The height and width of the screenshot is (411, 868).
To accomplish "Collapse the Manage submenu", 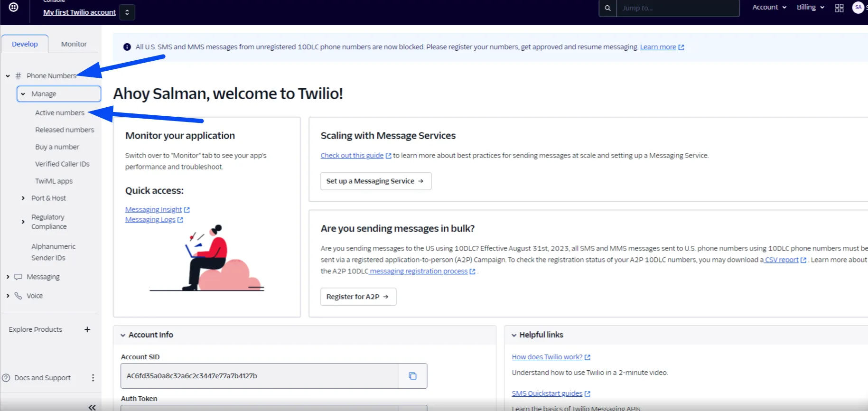I will point(23,94).
